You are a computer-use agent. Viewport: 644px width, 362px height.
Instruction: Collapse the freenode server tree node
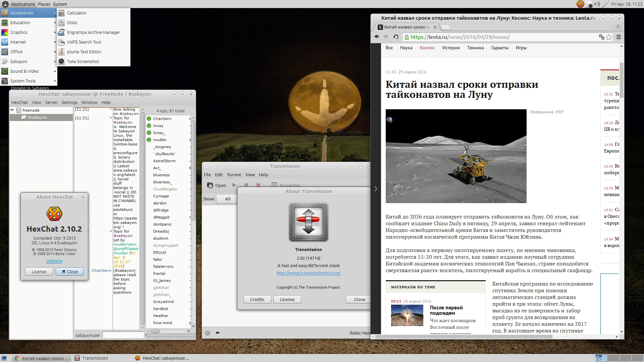12,110
